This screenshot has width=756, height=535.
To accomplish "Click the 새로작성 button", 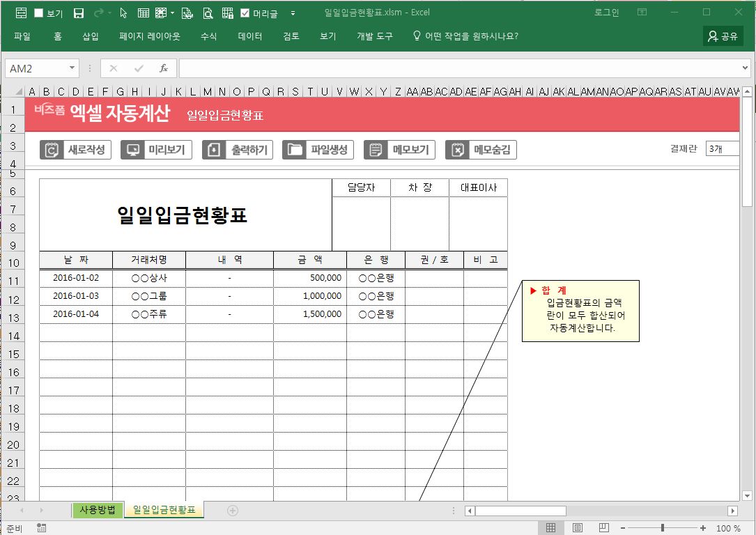I will [76, 150].
